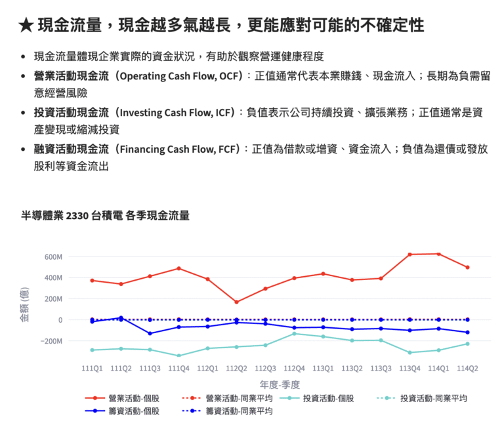Click the 年度-季度 x-axis title
504x425 pixels.
(x=280, y=384)
